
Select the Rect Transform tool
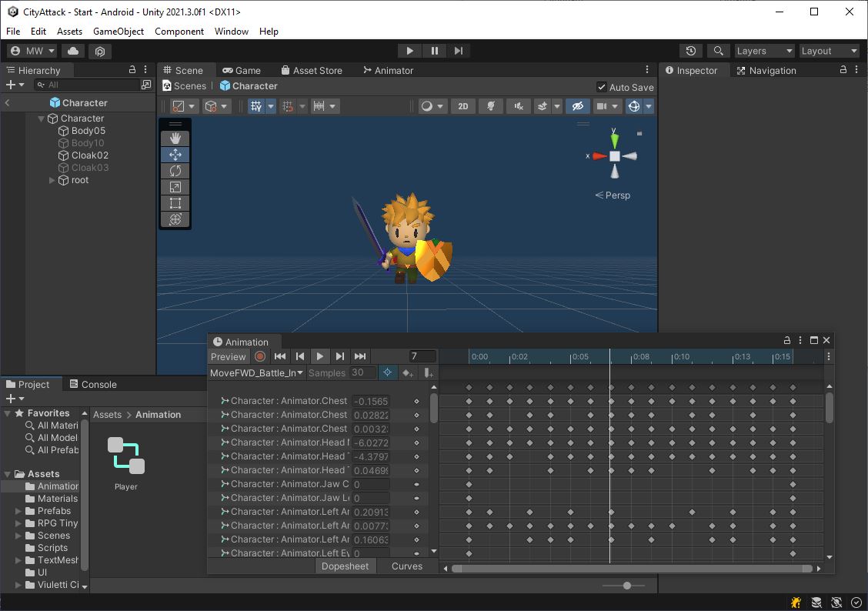175,203
